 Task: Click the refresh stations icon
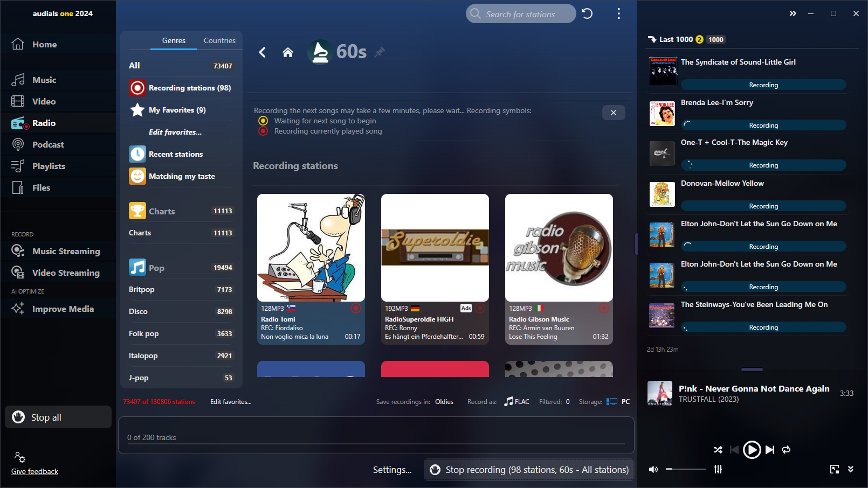(587, 13)
